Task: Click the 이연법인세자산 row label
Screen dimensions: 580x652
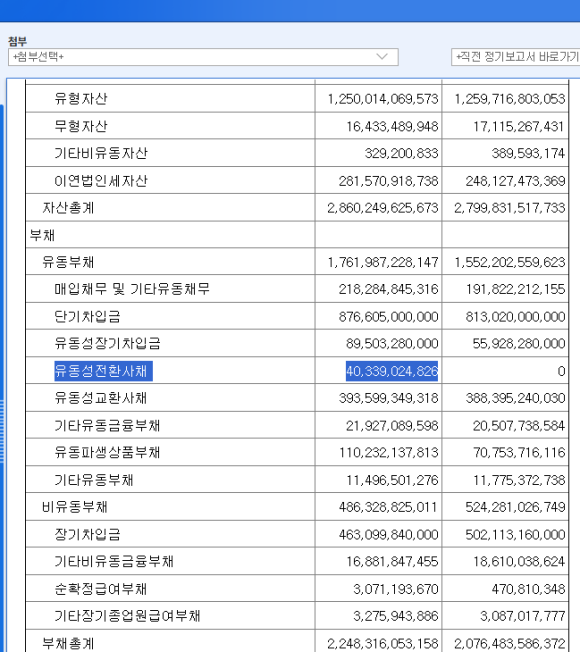Action: tap(101, 180)
